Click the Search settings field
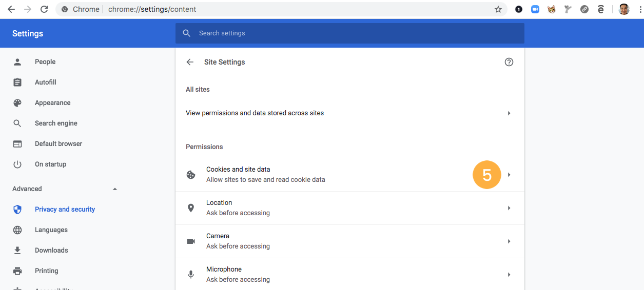The image size is (644, 290). pyautogui.click(x=350, y=33)
